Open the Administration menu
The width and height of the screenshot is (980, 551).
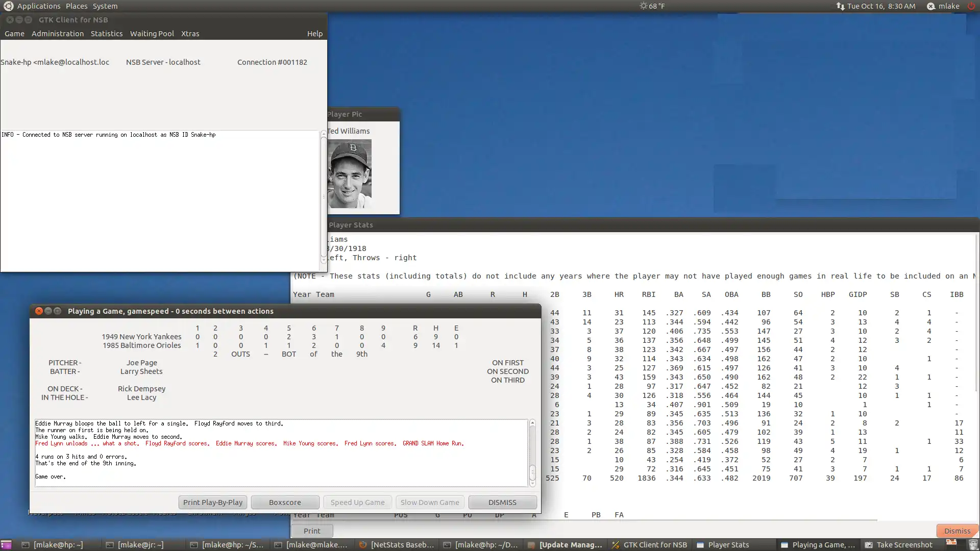point(57,33)
